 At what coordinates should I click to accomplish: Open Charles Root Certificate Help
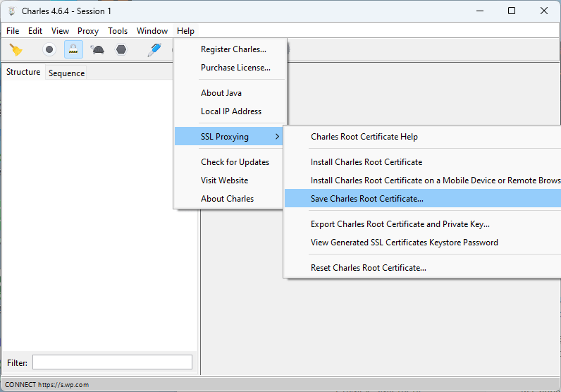(x=423, y=136)
